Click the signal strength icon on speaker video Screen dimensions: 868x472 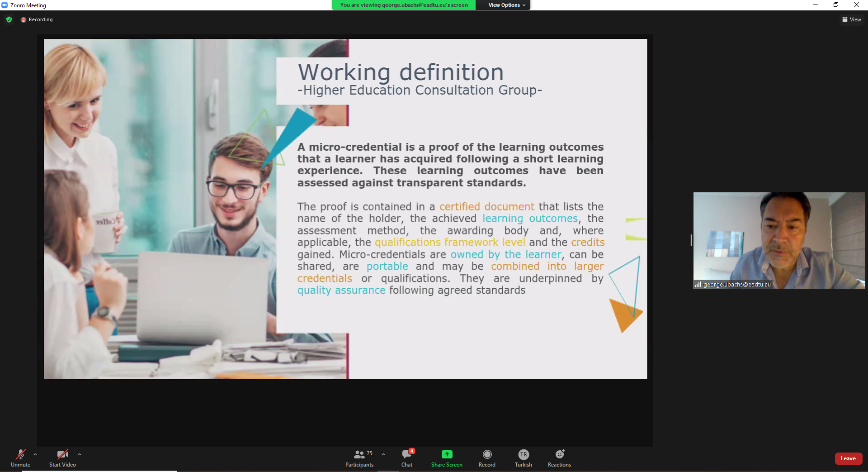(x=698, y=285)
